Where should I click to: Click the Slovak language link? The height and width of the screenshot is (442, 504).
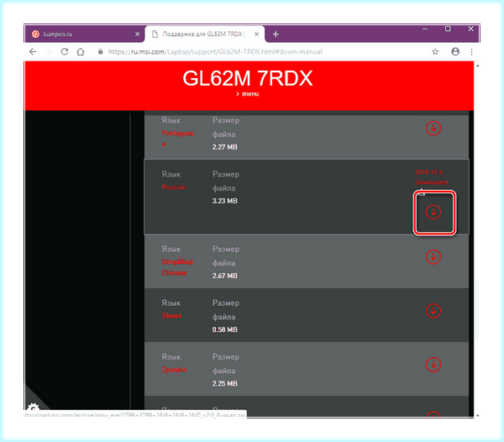[171, 316]
